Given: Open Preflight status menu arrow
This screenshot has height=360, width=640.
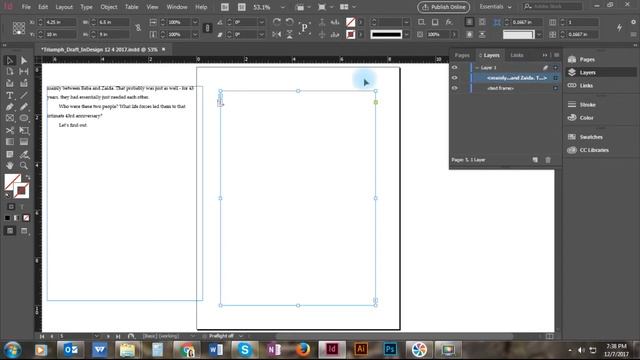Looking at the screenshot, I should coord(241,336).
